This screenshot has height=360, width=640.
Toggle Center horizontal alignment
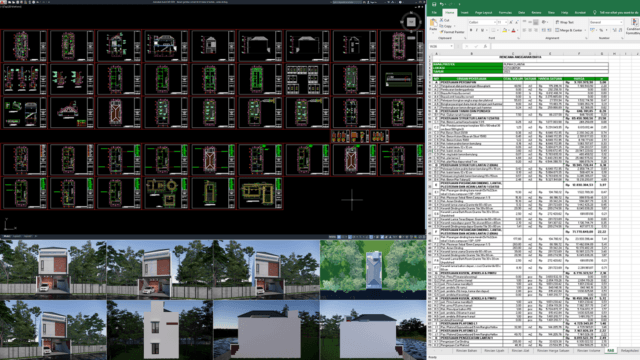pyautogui.click(x=530, y=30)
